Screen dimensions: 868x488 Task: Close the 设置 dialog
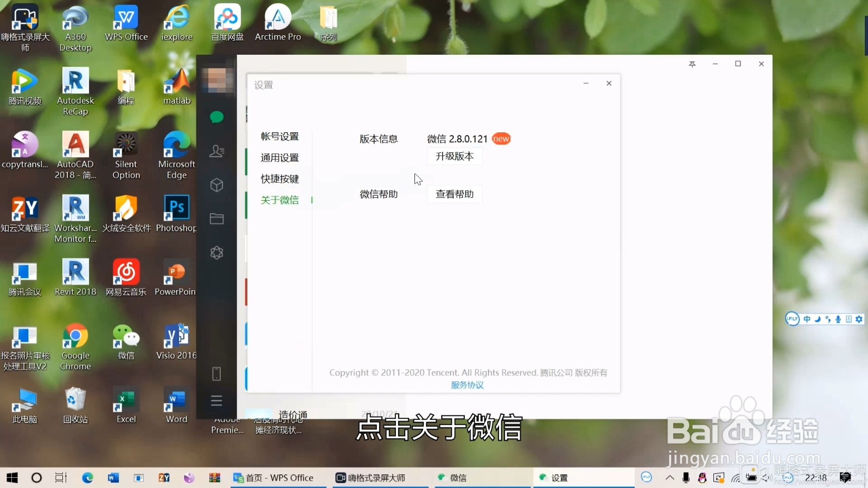point(609,83)
